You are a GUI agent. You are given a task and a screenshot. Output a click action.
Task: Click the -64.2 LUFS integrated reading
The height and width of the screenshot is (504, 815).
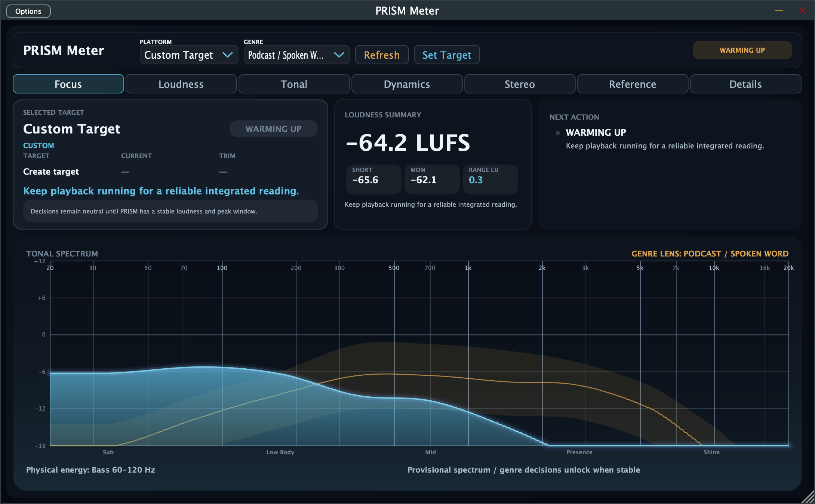coord(408,143)
